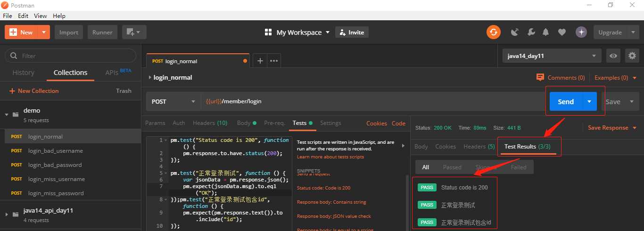Open the notifications bell icon
This screenshot has width=644, height=231.
[546, 32]
